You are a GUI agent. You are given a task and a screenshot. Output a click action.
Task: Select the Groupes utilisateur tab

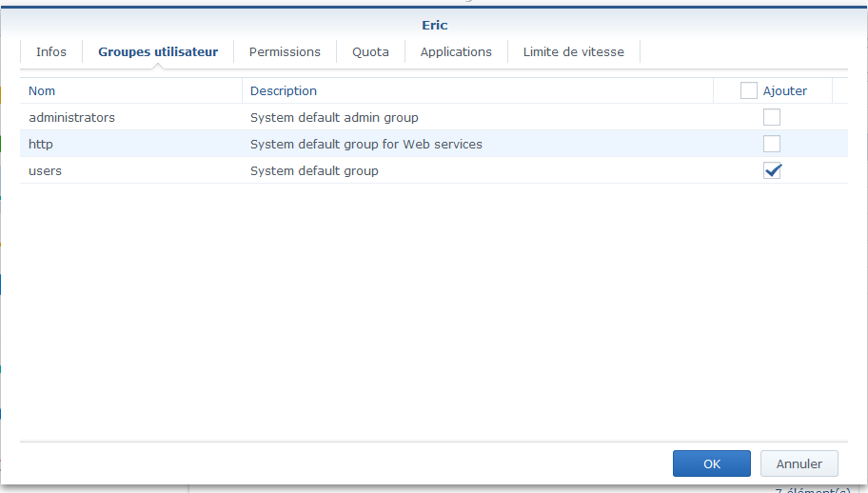pos(158,51)
